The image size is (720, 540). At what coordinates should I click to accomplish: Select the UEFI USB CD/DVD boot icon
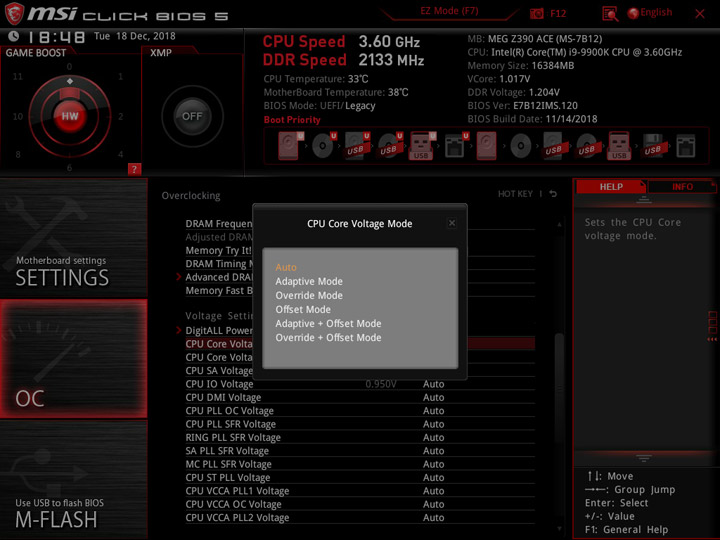tap(389, 146)
